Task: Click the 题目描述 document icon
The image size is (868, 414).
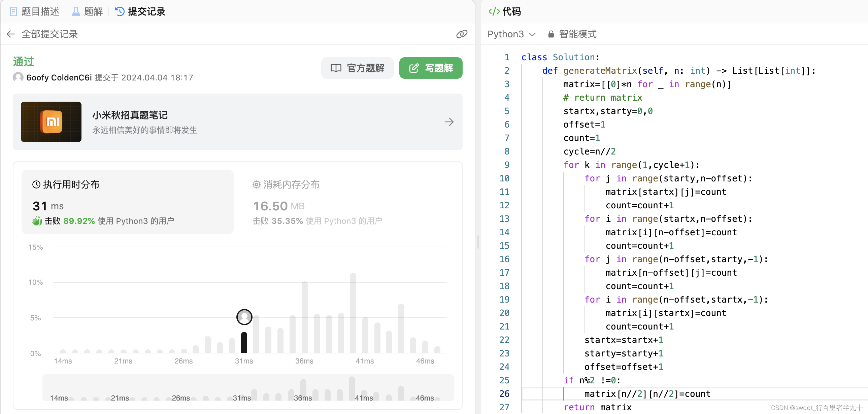Action: (x=13, y=11)
